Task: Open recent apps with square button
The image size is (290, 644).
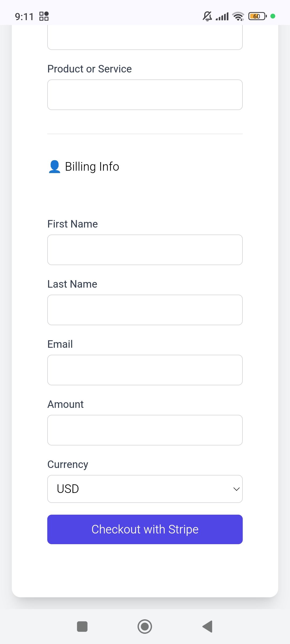Action: tap(82, 627)
